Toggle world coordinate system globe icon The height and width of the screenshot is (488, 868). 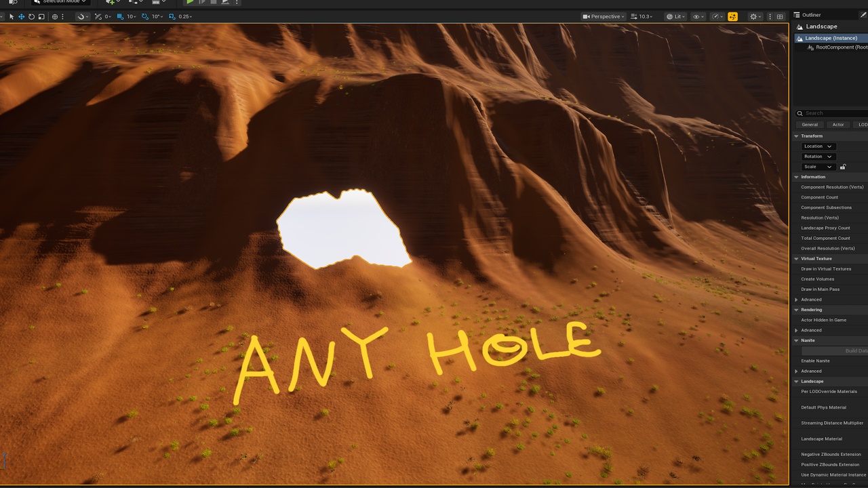click(55, 16)
